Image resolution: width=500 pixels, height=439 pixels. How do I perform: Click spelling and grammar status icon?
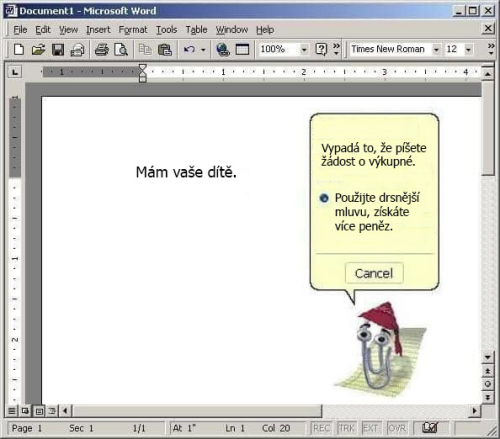(x=430, y=428)
